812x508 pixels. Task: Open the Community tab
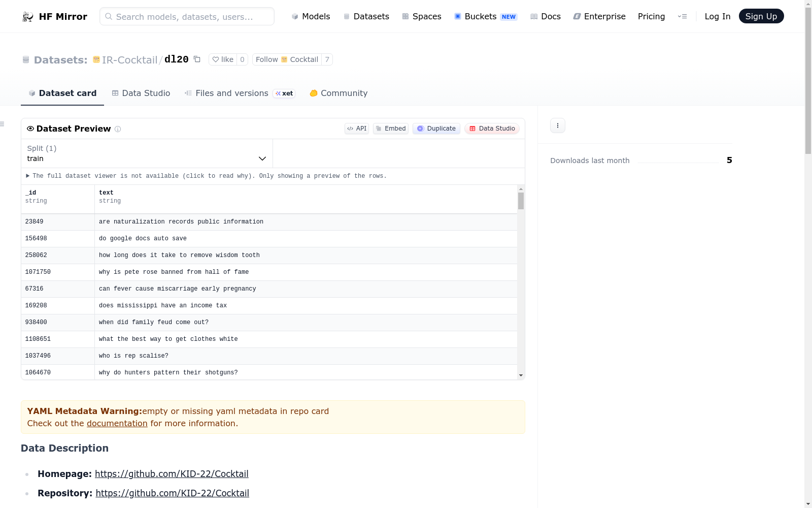click(339, 93)
